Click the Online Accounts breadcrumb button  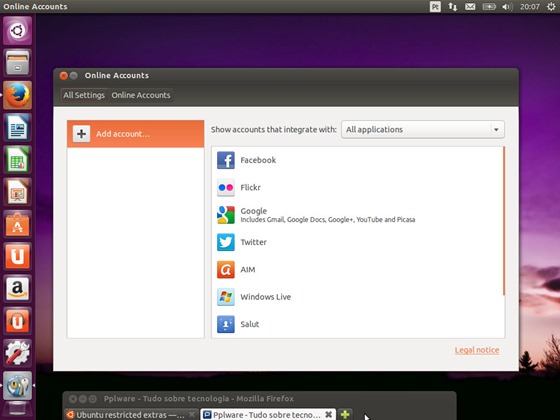coord(141,95)
